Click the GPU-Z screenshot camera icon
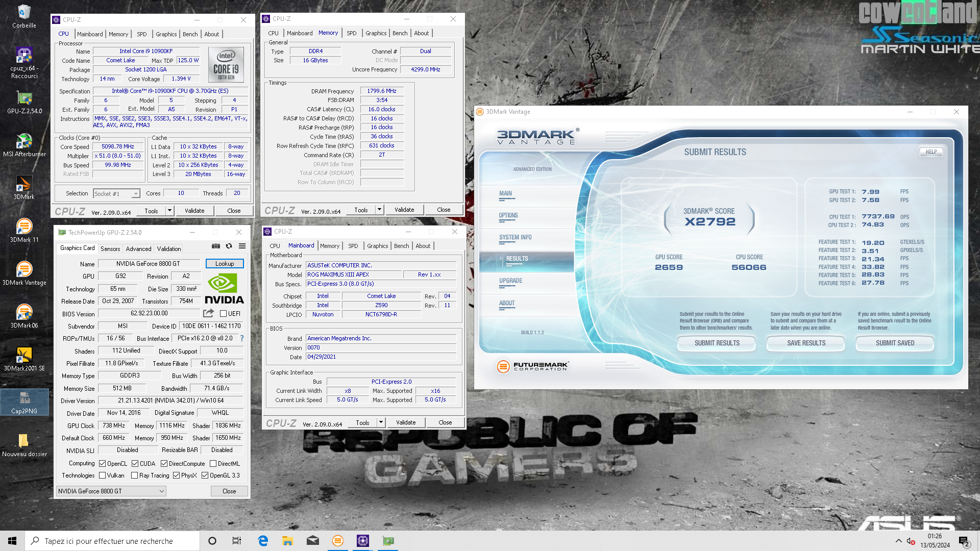 [x=216, y=246]
